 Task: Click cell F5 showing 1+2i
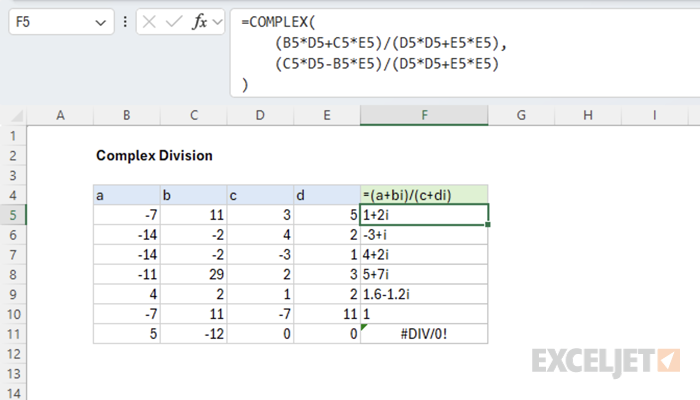[x=424, y=215]
